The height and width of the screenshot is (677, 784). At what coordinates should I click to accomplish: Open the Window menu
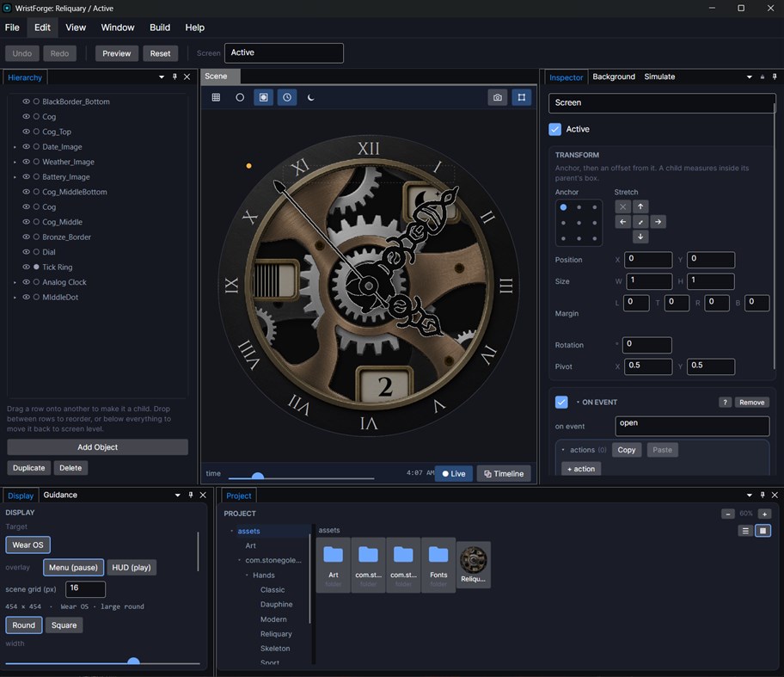[118, 28]
